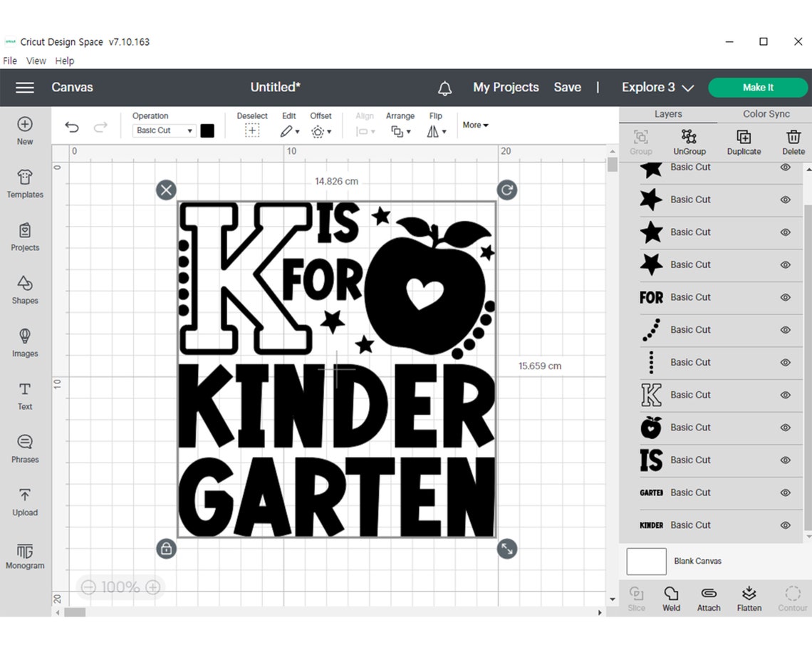
Task: Open the More options dropdown
Action: (x=475, y=125)
